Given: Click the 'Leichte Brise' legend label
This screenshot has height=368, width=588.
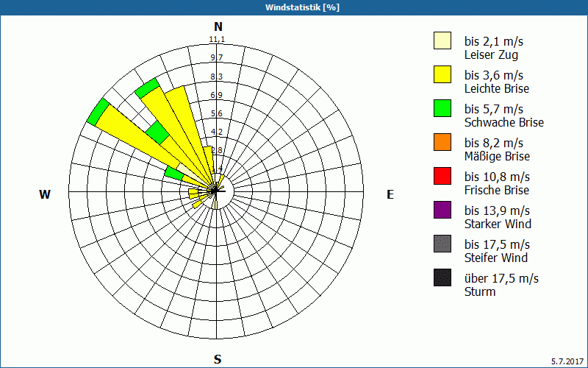Looking at the screenshot, I should point(497,88).
